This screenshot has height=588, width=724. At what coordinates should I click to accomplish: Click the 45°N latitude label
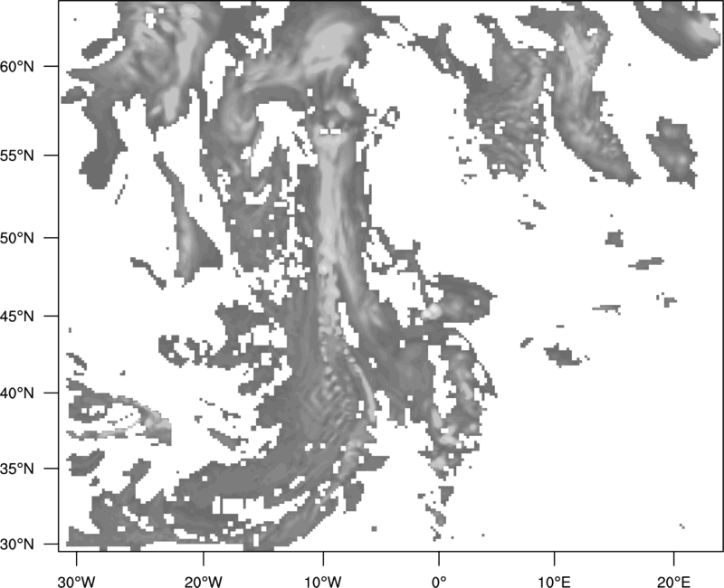click(17, 316)
